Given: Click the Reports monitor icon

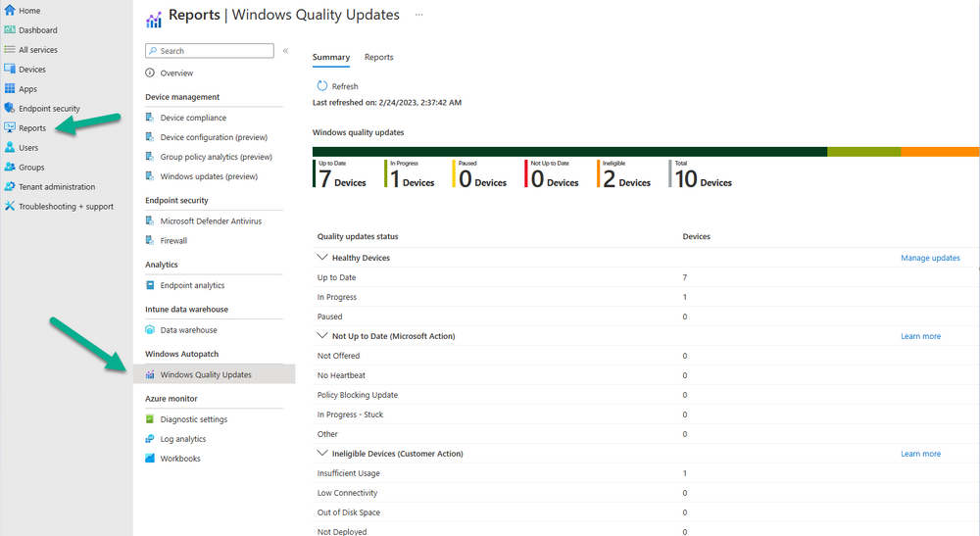Looking at the screenshot, I should click(10, 127).
